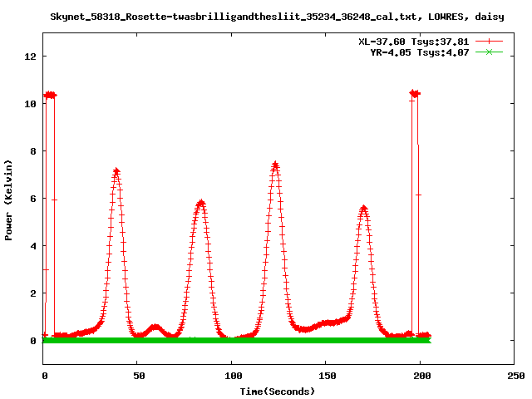Click y-axis tick label 8
Screen dimensions: 532x399
(33, 151)
